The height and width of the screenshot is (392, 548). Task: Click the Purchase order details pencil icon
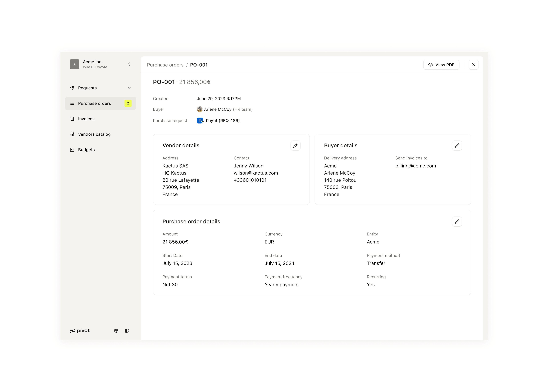click(457, 222)
